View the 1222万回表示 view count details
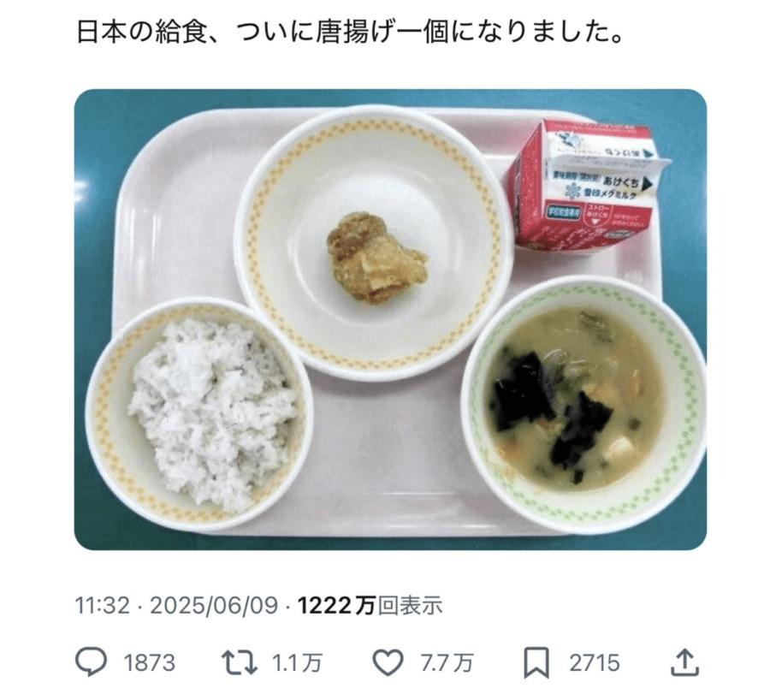The height and width of the screenshot is (700, 764). pyautogui.click(x=370, y=606)
